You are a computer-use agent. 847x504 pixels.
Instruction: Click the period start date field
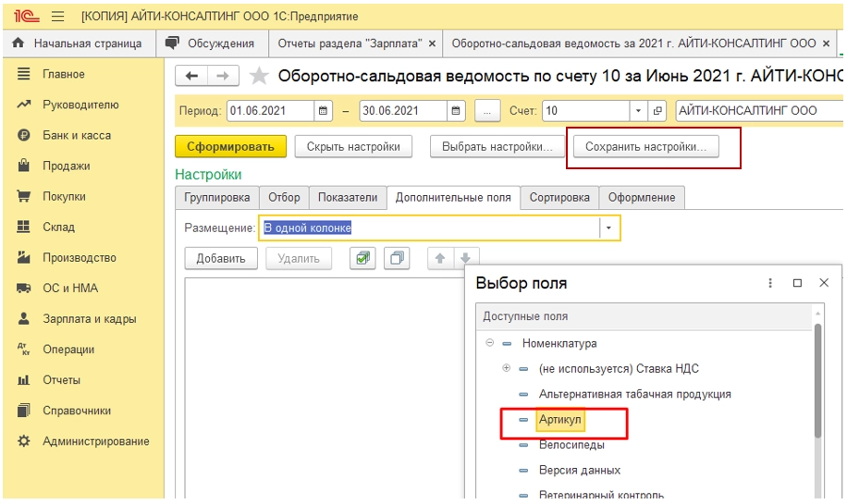[x=270, y=111]
